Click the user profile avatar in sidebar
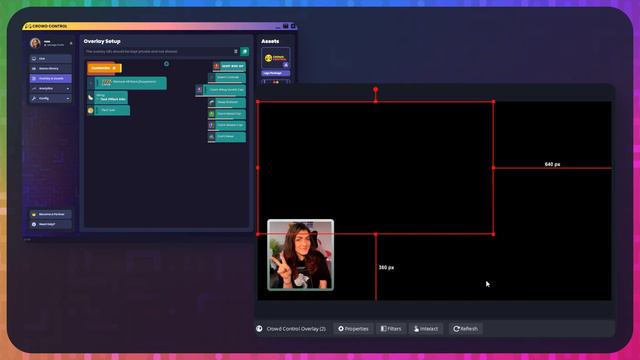This screenshot has height=360, width=640. [35, 43]
